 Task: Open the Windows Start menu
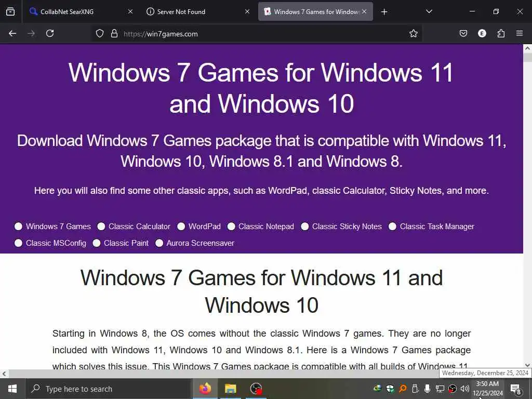pos(12,389)
